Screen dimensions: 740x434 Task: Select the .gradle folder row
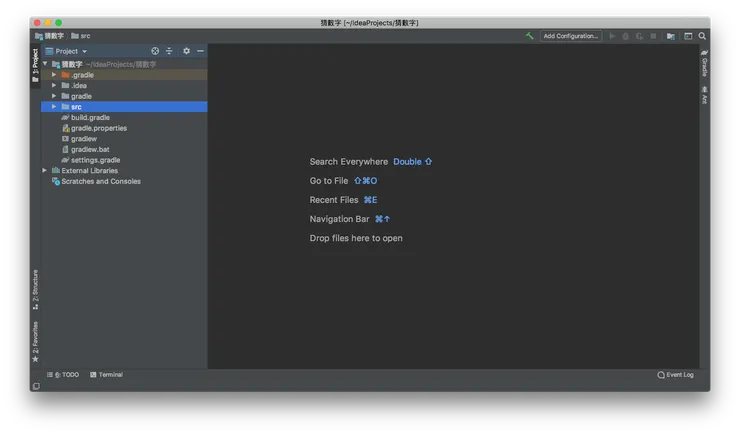tap(124, 75)
